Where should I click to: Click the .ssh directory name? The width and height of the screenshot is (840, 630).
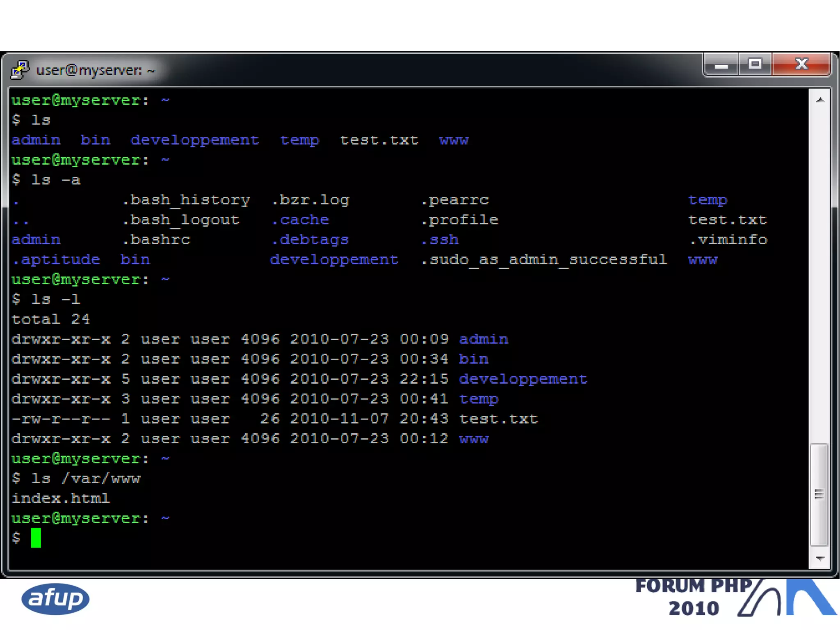tap(440, 240)
